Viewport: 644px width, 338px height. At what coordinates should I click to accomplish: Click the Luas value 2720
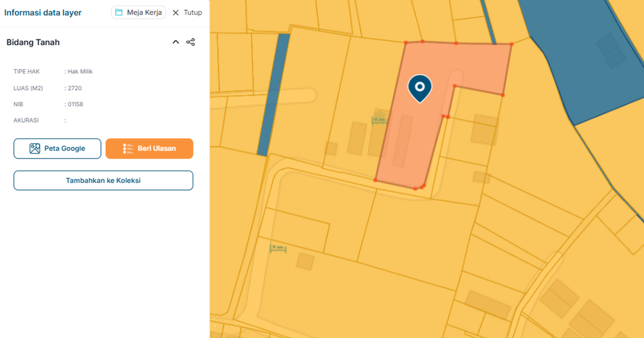point(75,88)
